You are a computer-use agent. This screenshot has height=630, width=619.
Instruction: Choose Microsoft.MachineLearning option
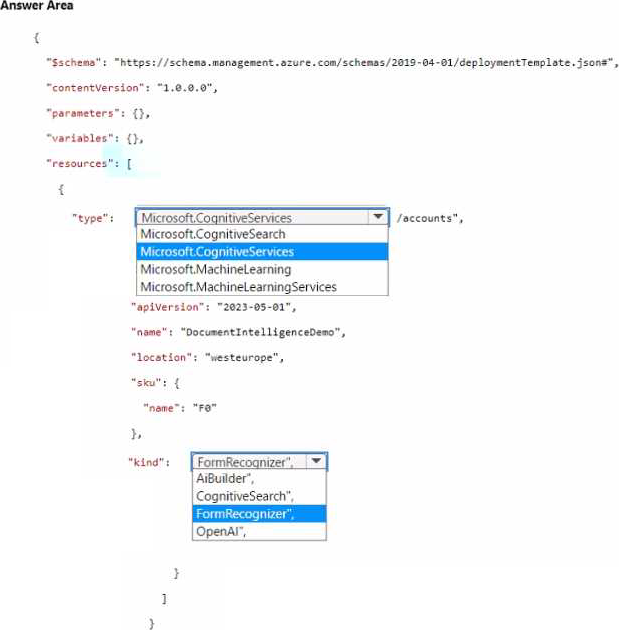point(262,270)
